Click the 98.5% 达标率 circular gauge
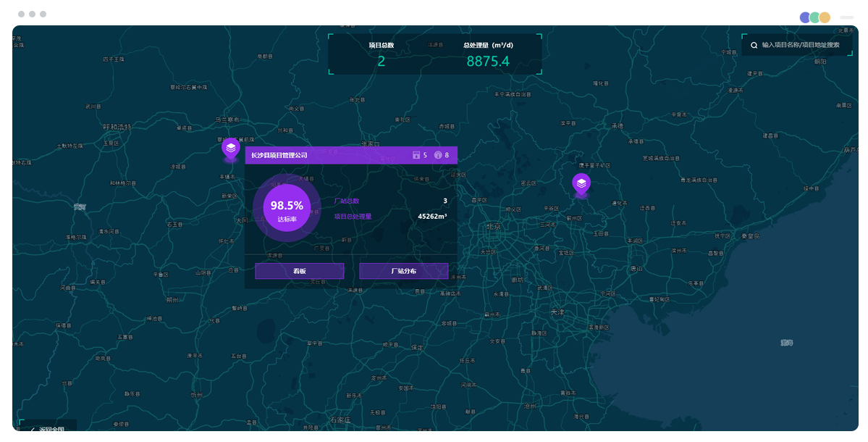The width and height of the screenshot is (868, 442). 287,209
